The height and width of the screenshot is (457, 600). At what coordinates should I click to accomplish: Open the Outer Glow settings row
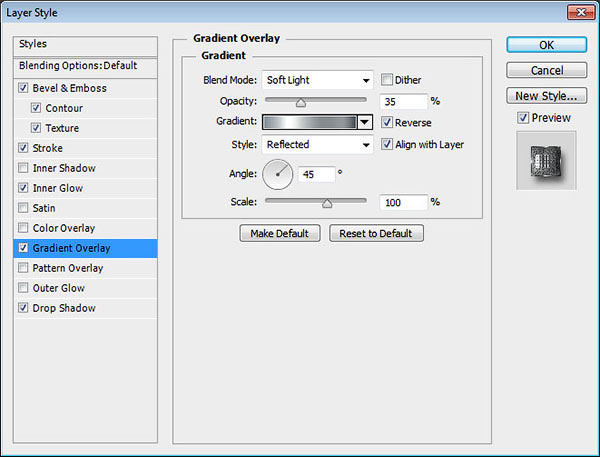85,287
